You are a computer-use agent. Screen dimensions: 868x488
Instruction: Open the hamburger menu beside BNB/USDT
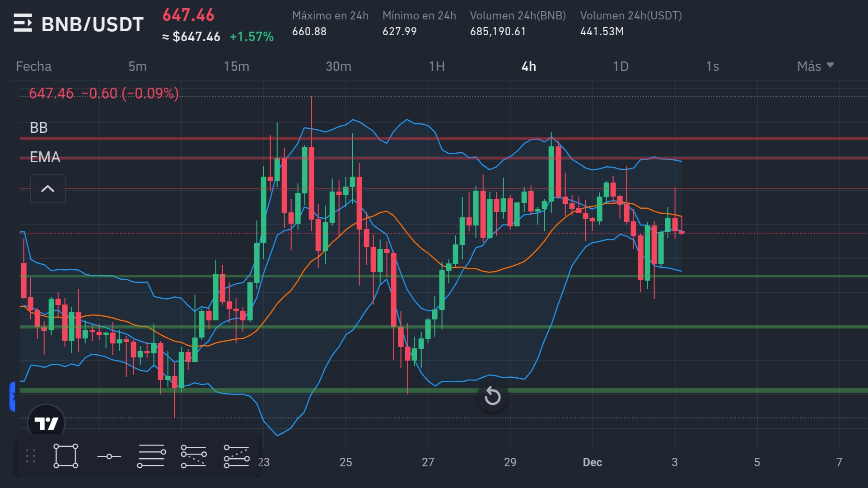[x=23, y=23]
